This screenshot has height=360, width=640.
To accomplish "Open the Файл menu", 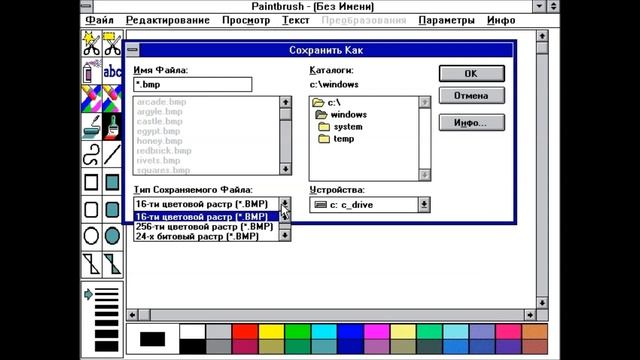I will click(x=99, y=20).
